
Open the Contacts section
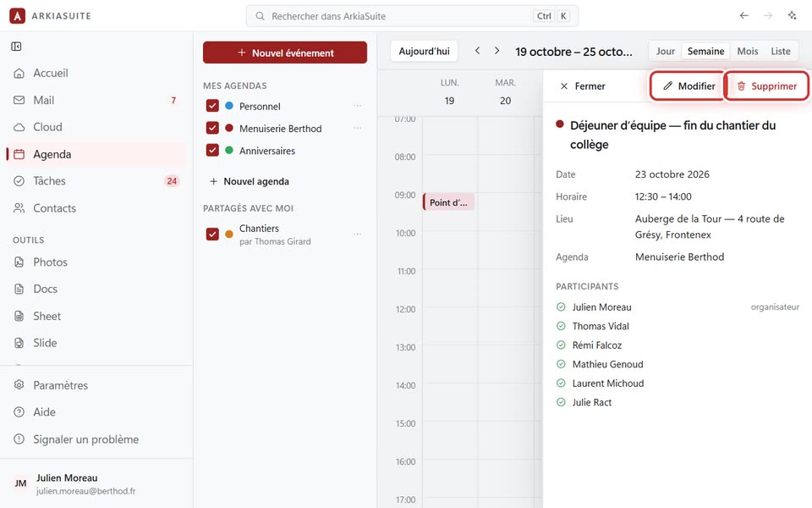(96, 208)
